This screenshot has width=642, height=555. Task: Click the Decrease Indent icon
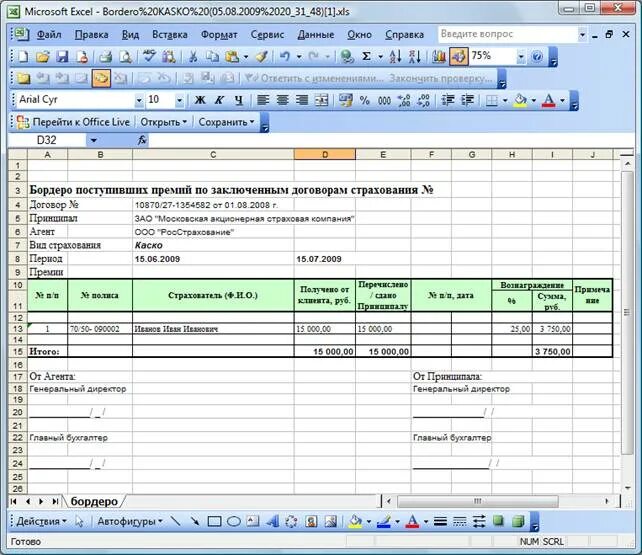(x=448, y=100)
